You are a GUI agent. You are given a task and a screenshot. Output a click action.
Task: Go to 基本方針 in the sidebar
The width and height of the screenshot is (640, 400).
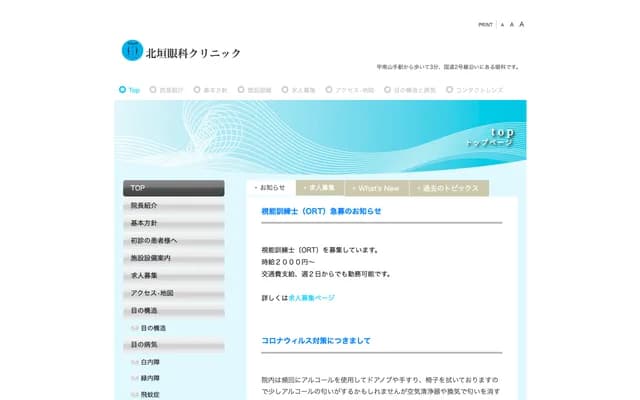(174, 223)
